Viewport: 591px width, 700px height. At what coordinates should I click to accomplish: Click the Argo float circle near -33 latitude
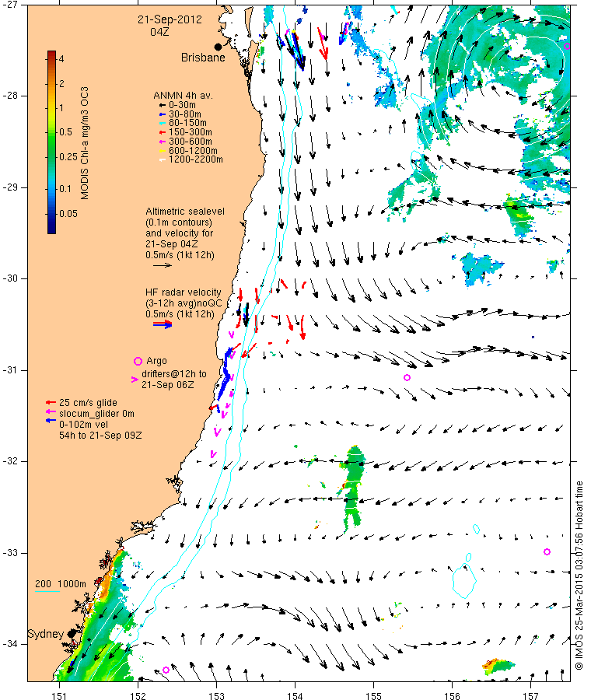point(547,551)
